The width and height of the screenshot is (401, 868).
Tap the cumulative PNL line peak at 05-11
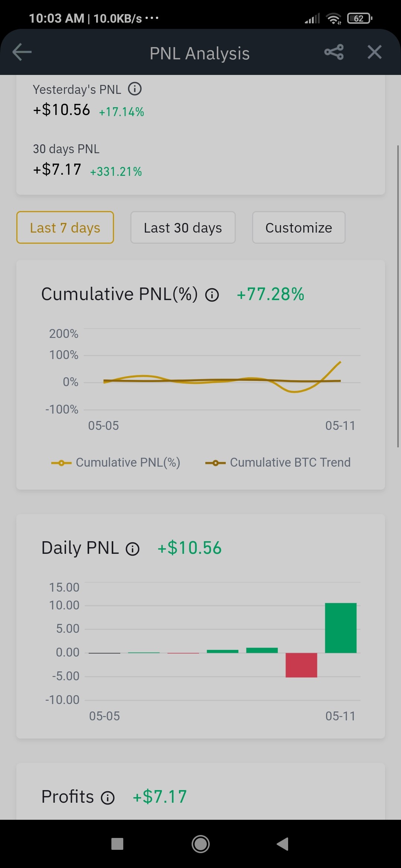click(340, 362)
